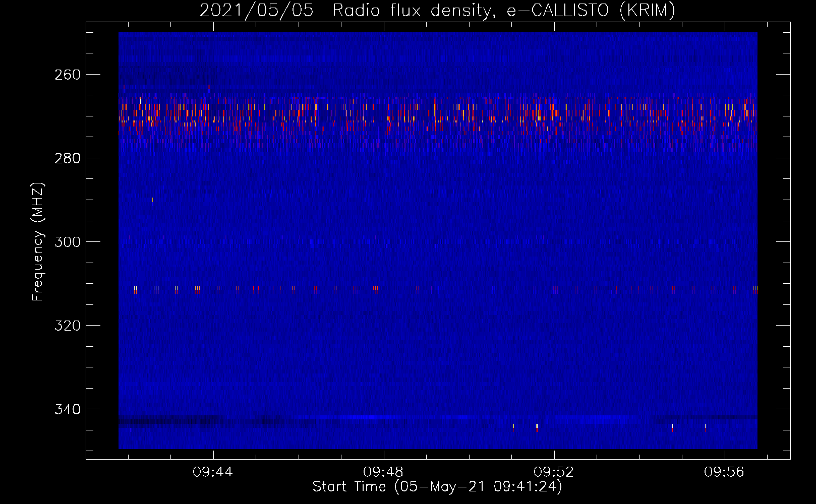Click the plot title "2021/05/05 Radio flux density, e-CALLISTO (KRIM)"

[437, 10]
